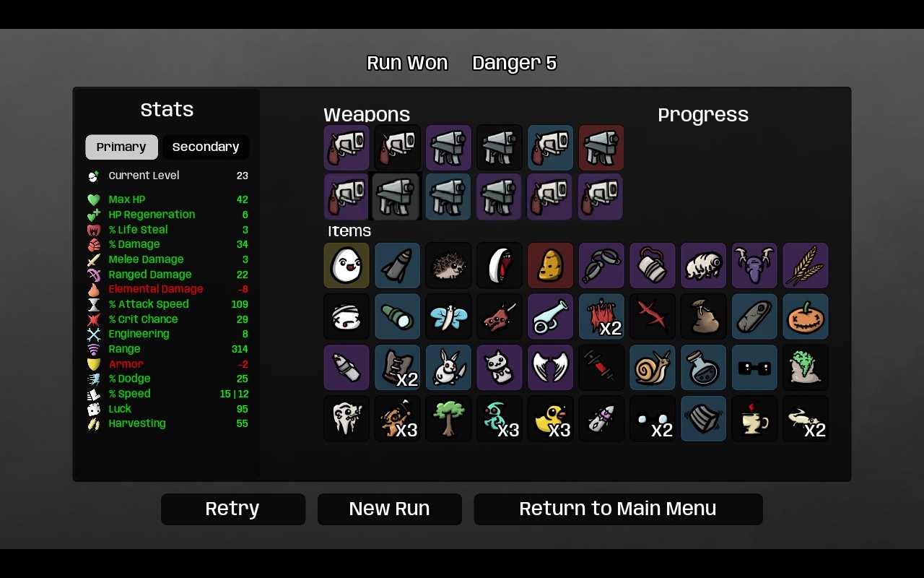This screenshot has height=578, width=924.
Task: Start a New Run
Action: (390, 509)
